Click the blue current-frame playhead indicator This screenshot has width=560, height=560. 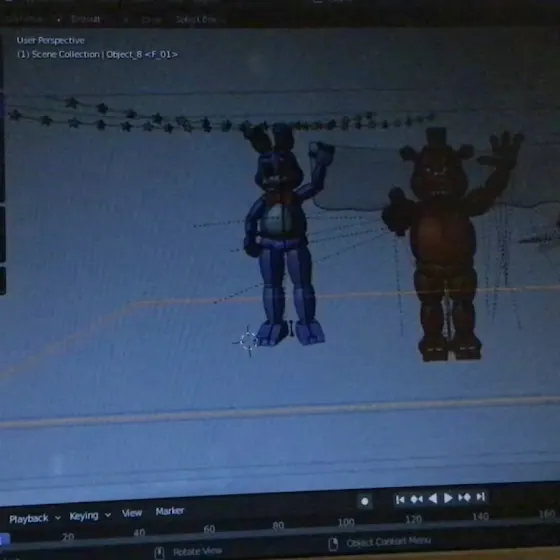4,539
